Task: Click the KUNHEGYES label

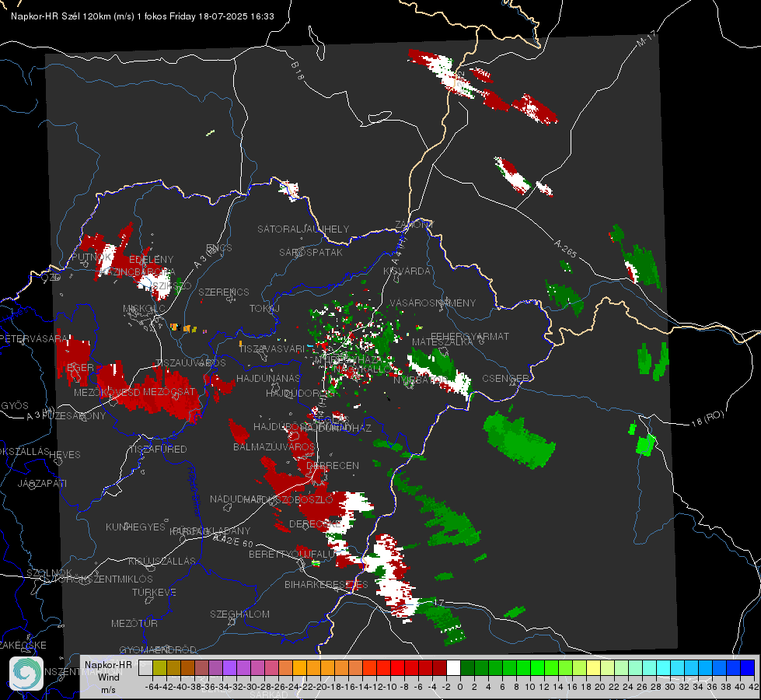Action: 135,527
